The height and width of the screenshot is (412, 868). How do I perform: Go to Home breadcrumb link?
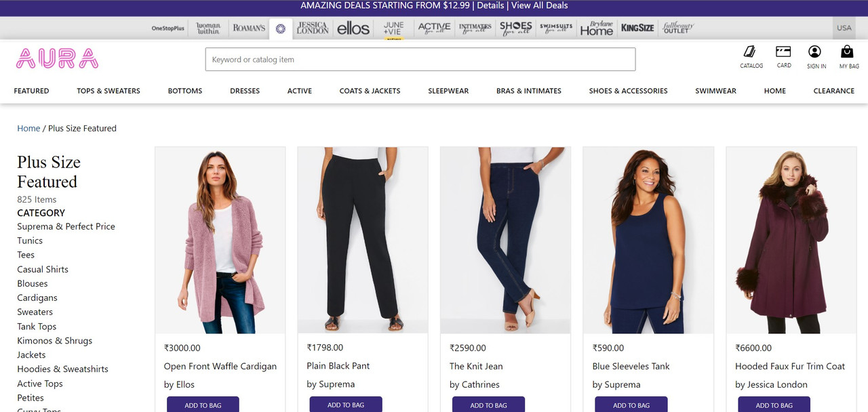[28, 128]
